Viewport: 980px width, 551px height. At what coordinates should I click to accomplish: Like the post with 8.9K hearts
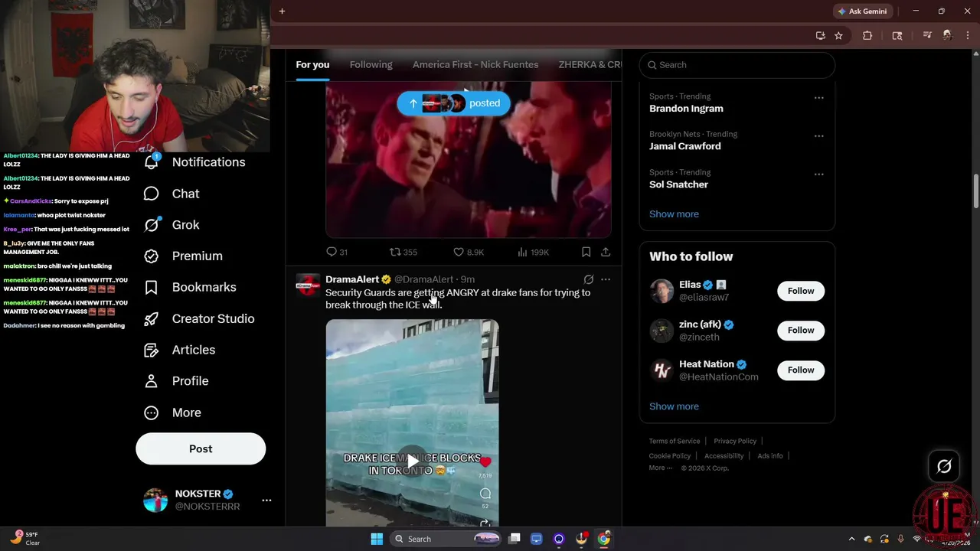[x=459, y=252]
